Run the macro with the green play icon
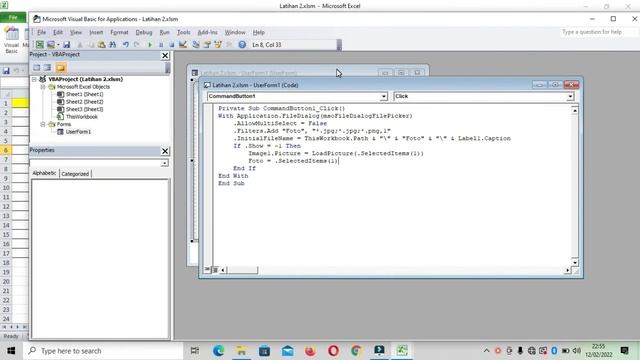This screenshot has width=640, height=360. [x=150, y=44]
